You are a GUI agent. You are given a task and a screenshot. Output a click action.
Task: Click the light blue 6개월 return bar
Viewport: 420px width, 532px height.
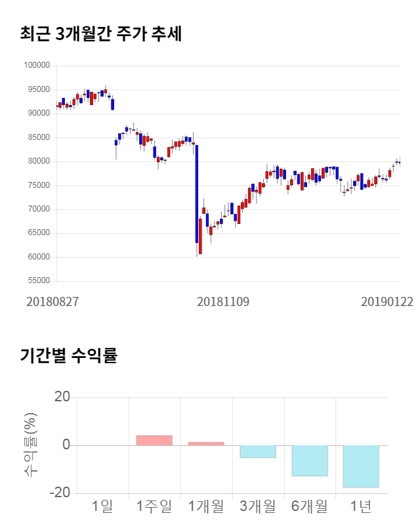pos(310,460)
